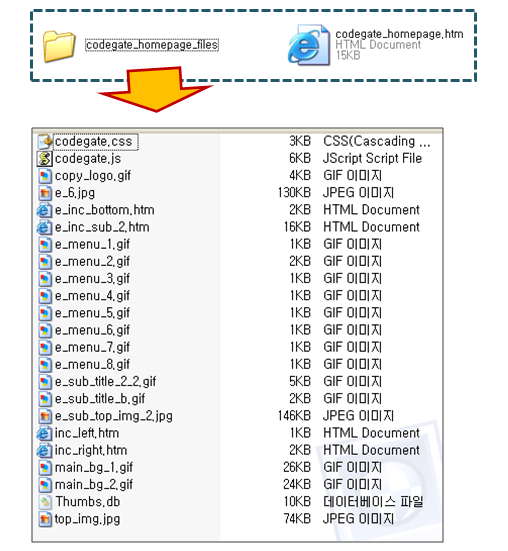This screenshot has width=508, height=551.
Task: Click the e_menu_1.gif image icon
Action: pos(45,245)
